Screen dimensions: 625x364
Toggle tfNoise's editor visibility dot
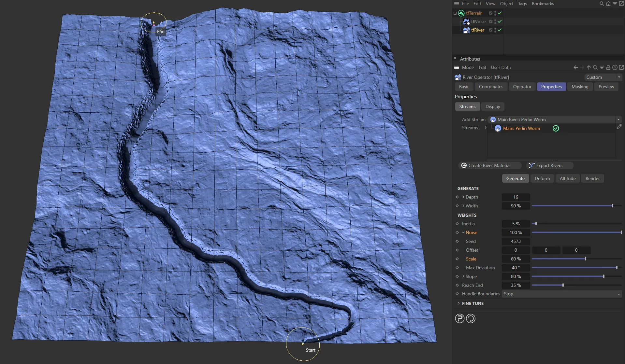click(495, 20)
